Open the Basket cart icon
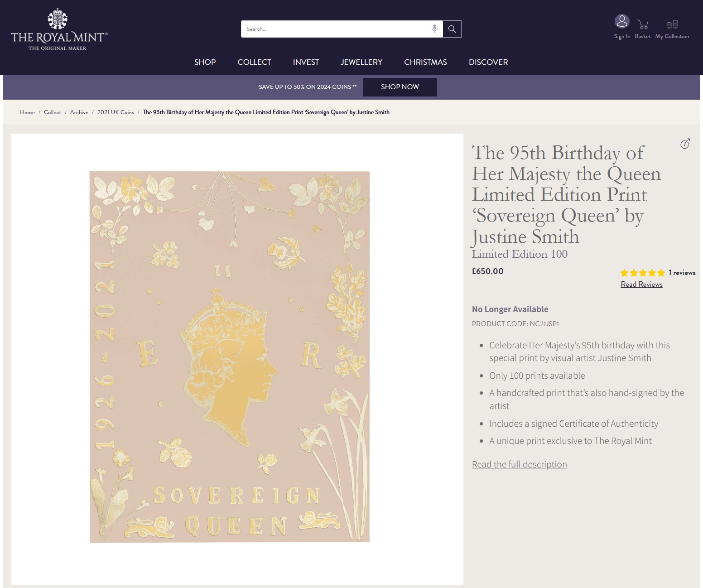 point(643,24)
